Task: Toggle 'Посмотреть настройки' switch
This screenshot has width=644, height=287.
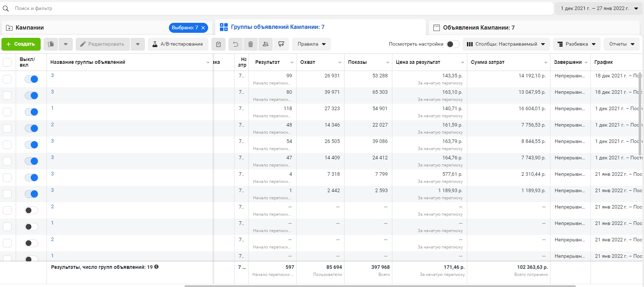Action: [453, 44]
